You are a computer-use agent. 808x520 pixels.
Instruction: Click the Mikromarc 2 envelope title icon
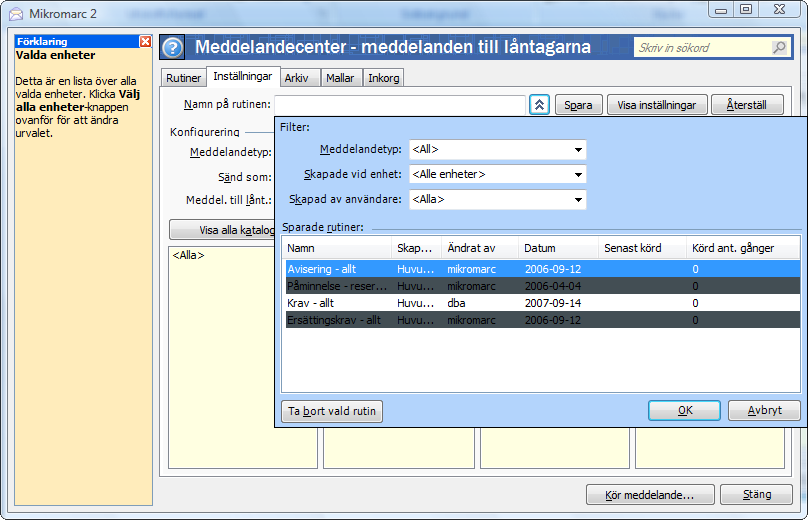pyautogui.click(x=15, y=14)
